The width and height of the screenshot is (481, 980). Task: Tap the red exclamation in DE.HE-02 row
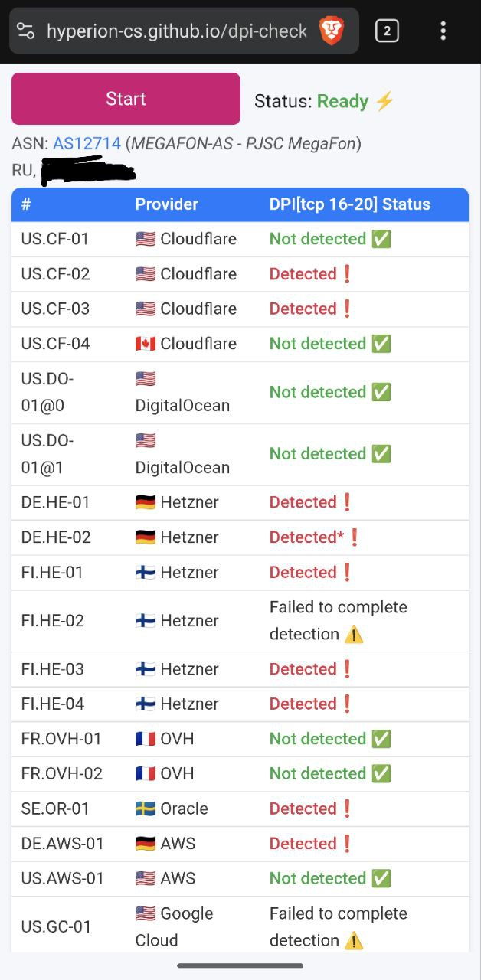pos(354,537)
